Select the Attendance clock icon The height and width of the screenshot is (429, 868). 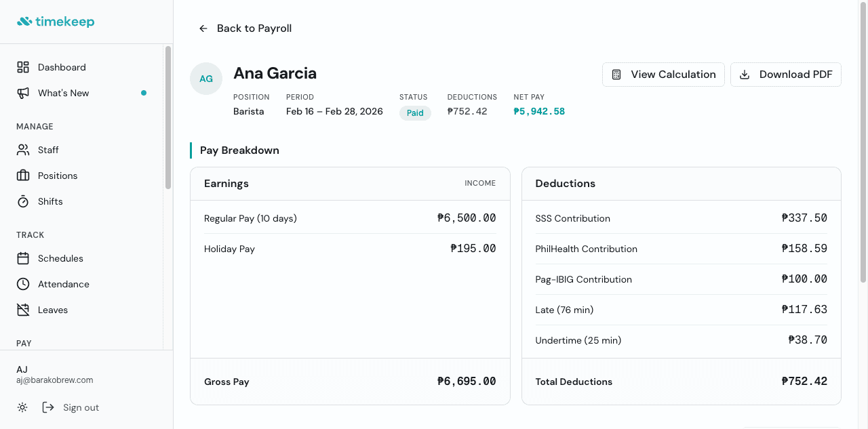pos(22,283)
